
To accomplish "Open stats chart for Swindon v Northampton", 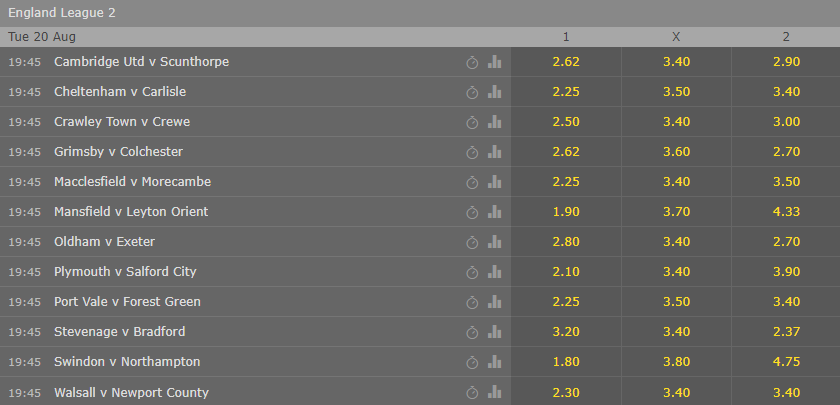I will 494,362.
